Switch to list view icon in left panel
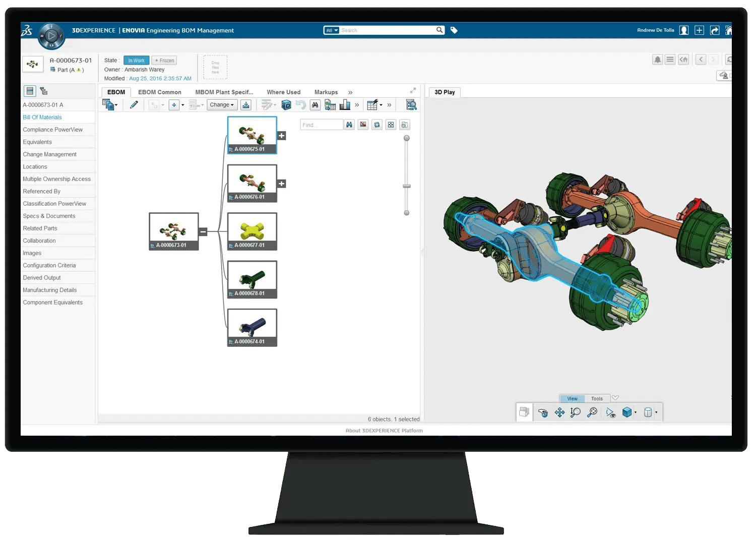Viewport: 756px width, 540px height. pyautogui.click(x=30, y=91)
